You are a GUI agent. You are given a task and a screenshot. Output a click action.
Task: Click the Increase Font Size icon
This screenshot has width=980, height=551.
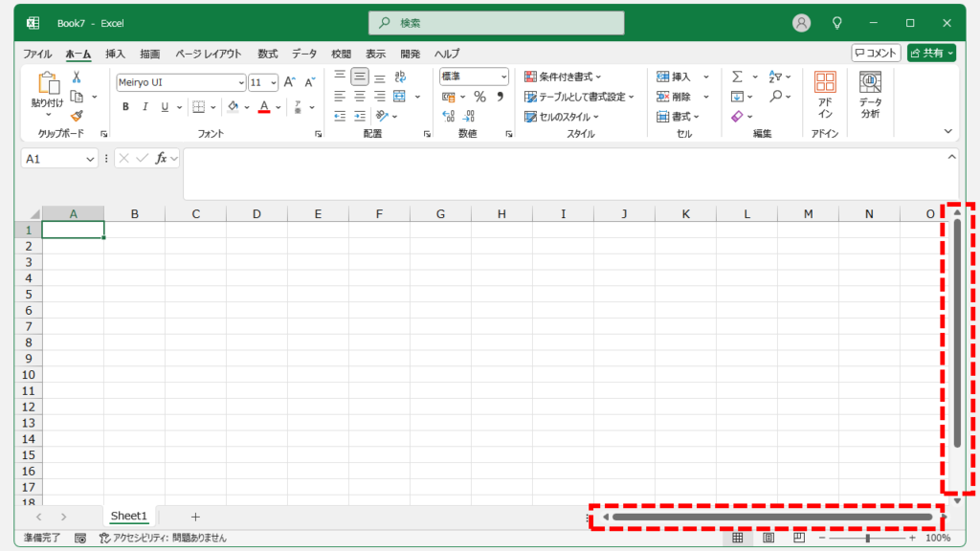[290, 82]
